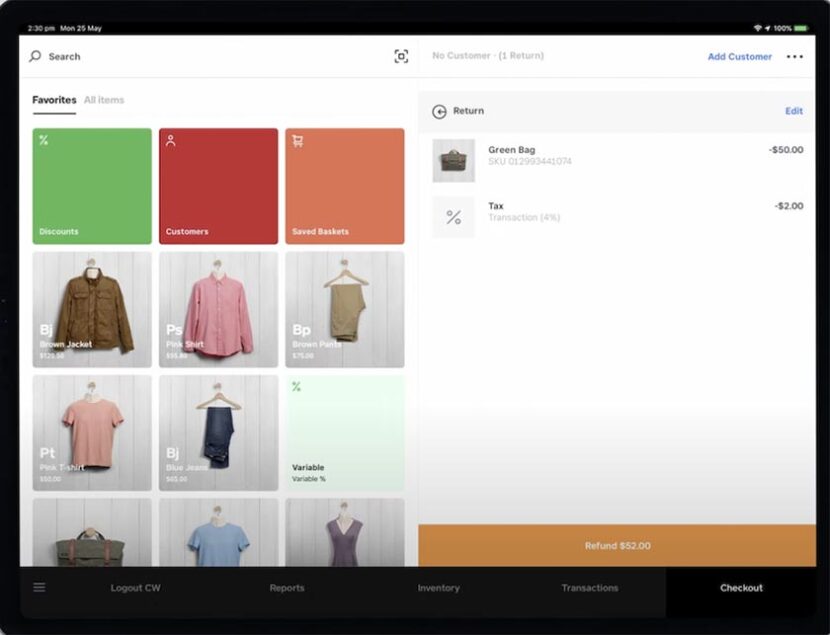This screenshot has height=635, width=830.
Task: Select the Pink T-shirt item tile
Action: pos(91,432)
